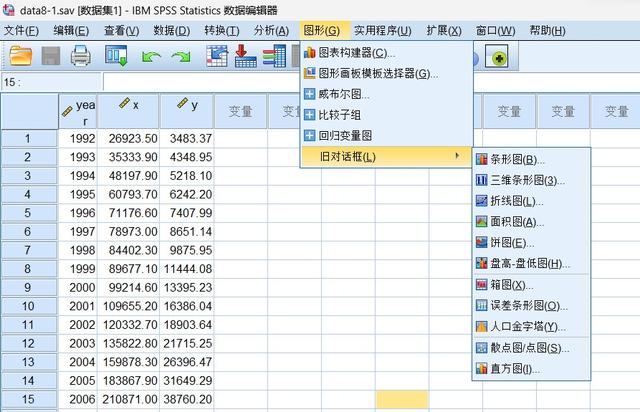Open the 分析(A) menu

coord(271,31)
